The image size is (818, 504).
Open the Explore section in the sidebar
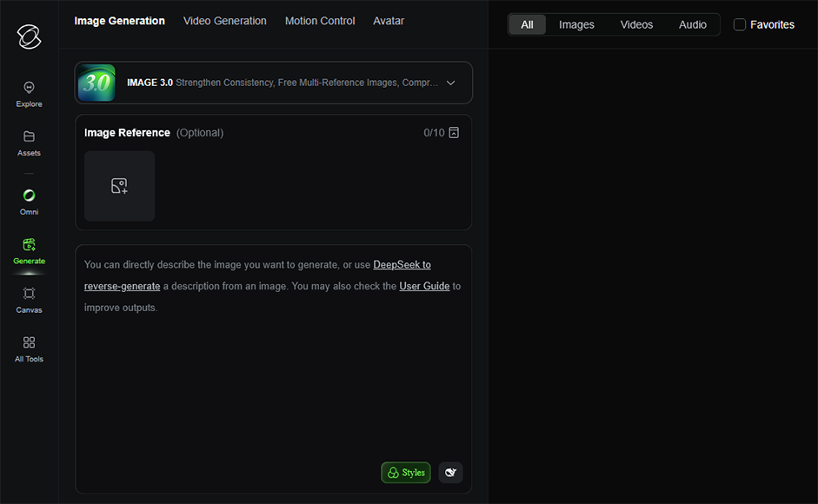(30, 95)
